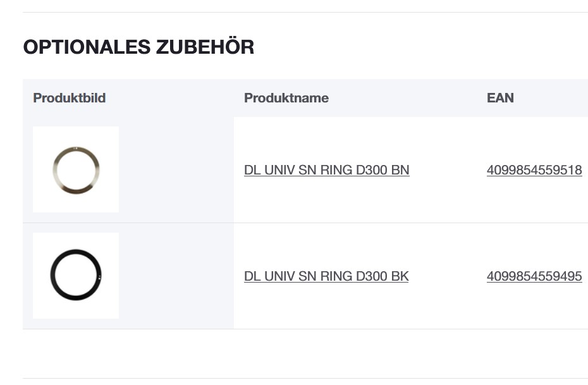This screenshot has height=385, width=588.
Task: Follow the EAN link 4099854559518
Action: 534,170
